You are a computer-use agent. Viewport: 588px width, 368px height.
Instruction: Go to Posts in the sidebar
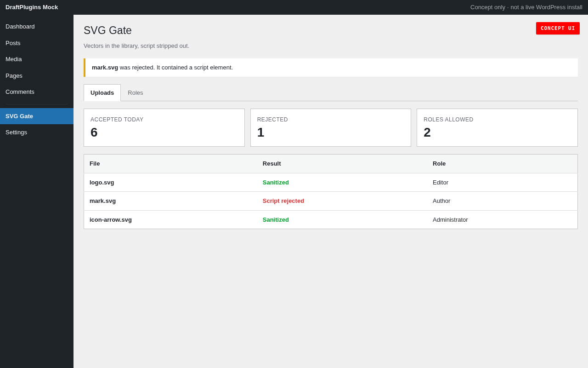pos(37,43)
